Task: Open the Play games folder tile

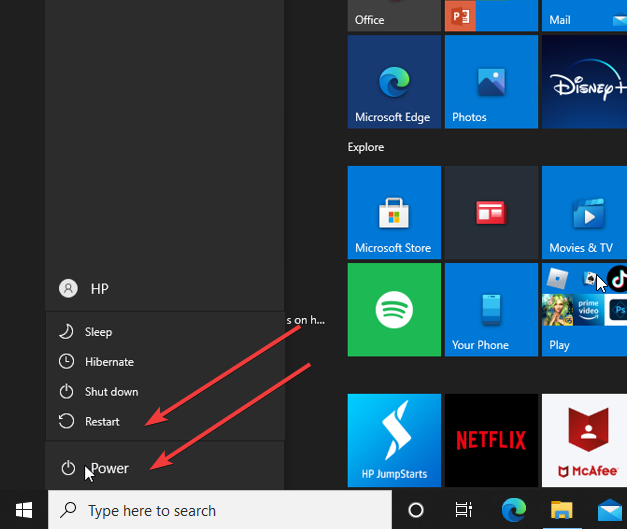Action: pyautogui.click(x=584, y=309)
